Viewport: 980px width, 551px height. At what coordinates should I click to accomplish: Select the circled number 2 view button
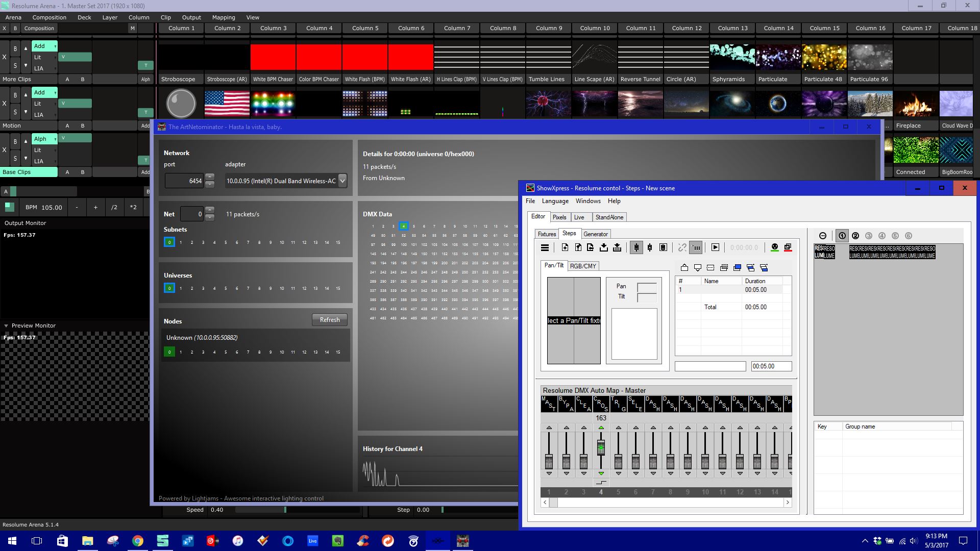click(x=855, y=236)
